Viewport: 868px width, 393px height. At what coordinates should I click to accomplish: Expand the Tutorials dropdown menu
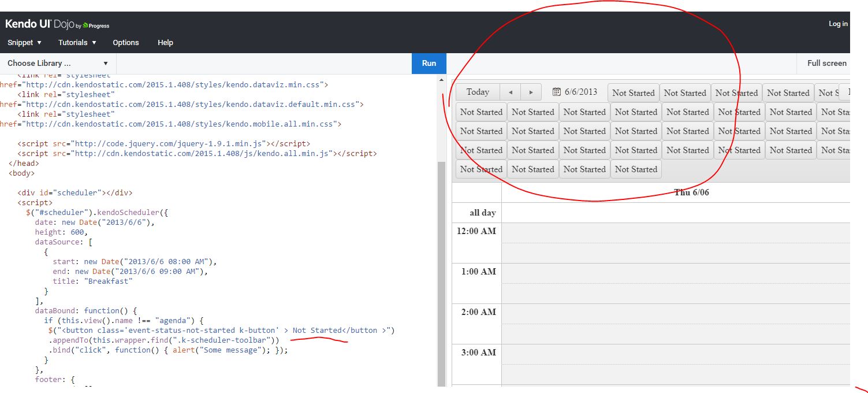tap(77, 43)
